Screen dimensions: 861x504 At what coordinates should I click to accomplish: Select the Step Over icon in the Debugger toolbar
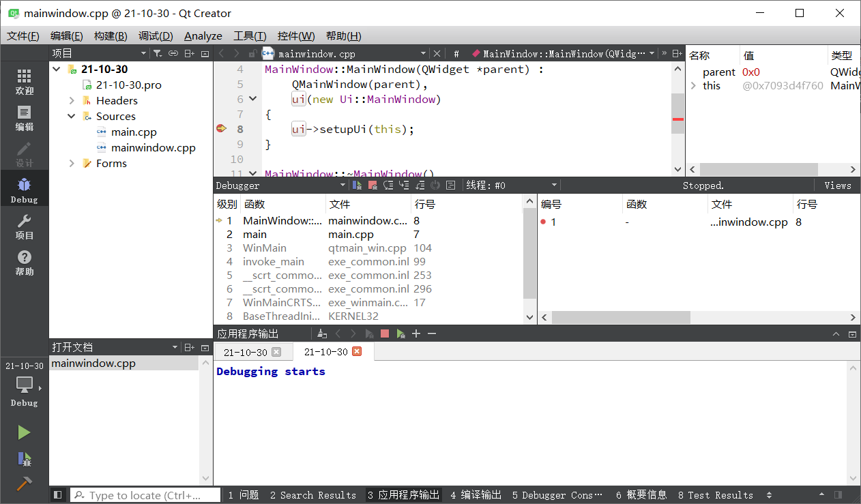pyautogui.click(x=390, y=185)
